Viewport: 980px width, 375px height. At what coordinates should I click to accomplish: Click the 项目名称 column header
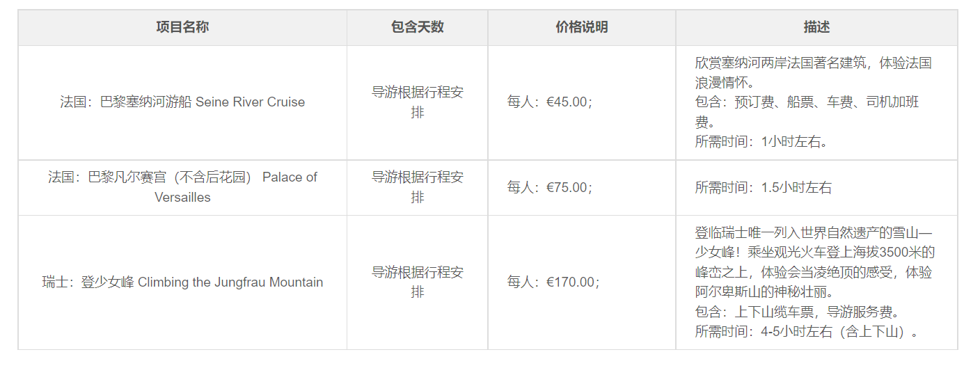click(182, 27)
